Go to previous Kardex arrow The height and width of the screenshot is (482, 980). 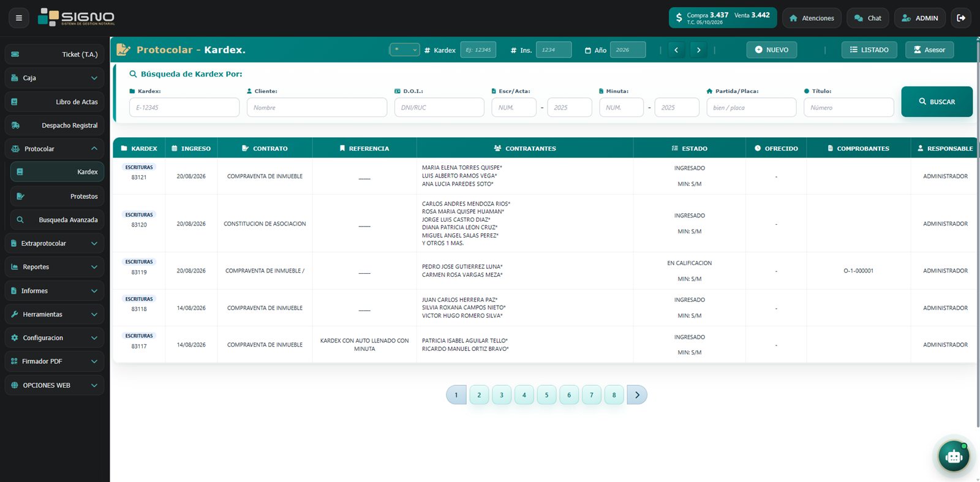pos(676,50)
